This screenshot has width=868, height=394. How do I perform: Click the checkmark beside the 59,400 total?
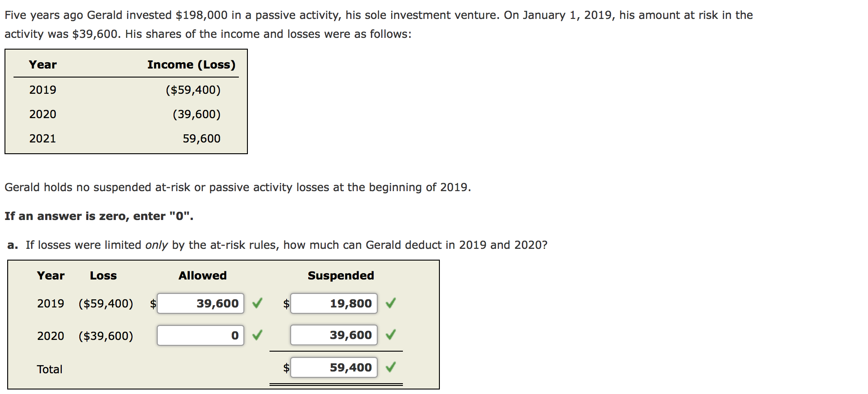tap(391, 367)
